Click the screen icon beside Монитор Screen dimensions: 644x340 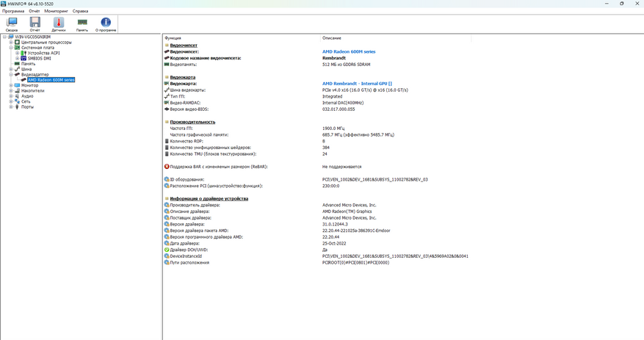pyautogui.click(x=17, y=85)
